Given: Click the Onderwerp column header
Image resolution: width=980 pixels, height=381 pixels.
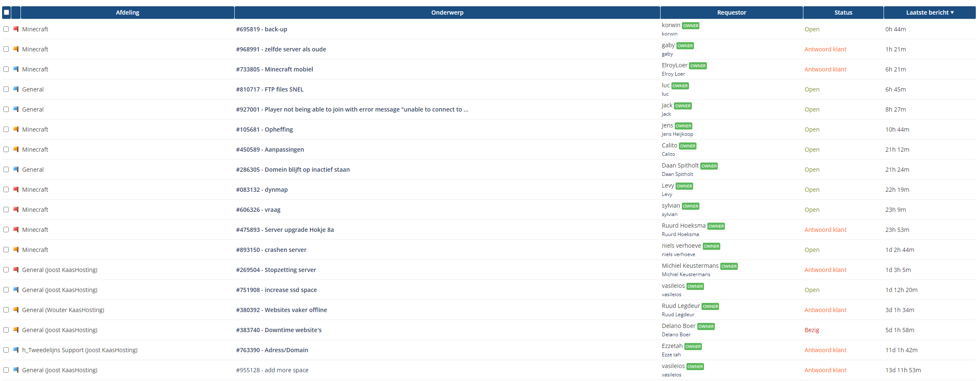Looking at the screenshot, I should pyautogui.click(x=447, y=13).
